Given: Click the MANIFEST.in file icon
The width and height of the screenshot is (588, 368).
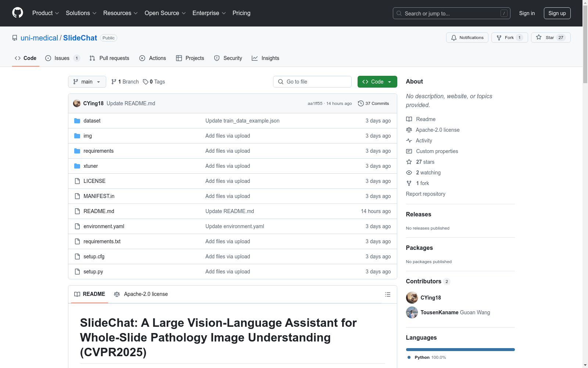Looking at the screenshot, I should [x=77, y=196].
